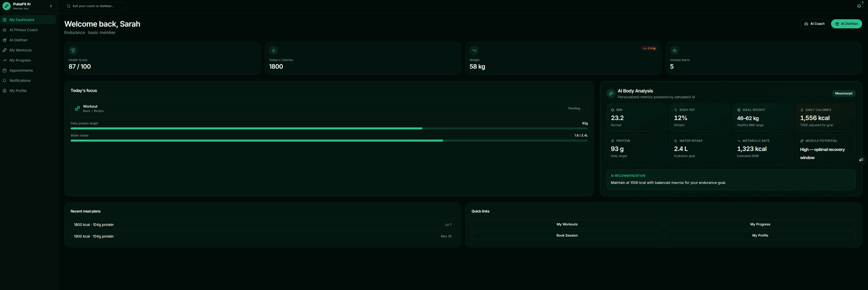Click the '87 / 100' health score value
This screenshot has width=868, height=290.
[80, 67]
